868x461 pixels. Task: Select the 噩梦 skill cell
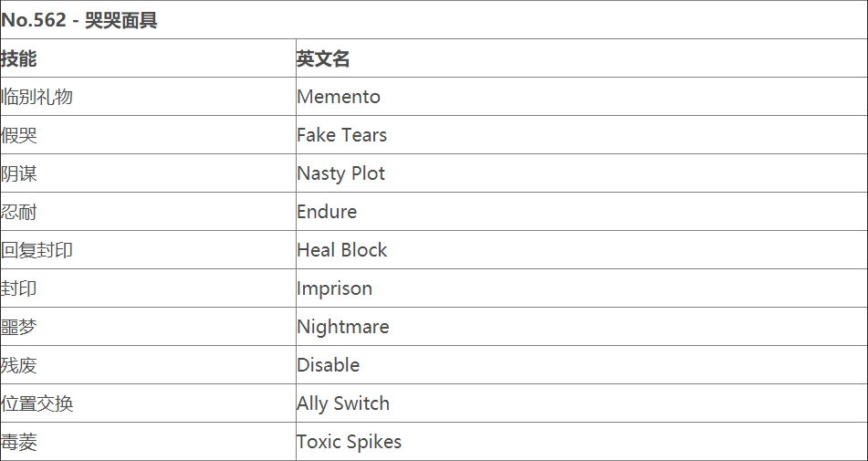(x=19, y=327)
